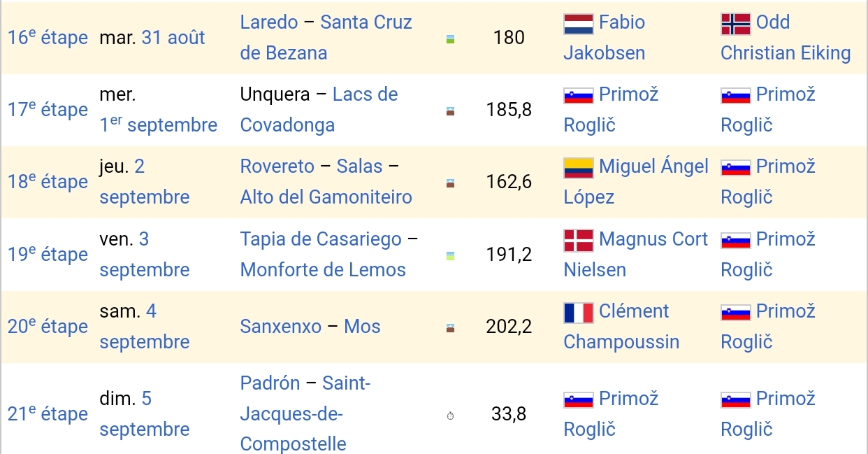Open the Sanxenxo city link
Viewport: 868px width, 454px height.
point(280,327)
